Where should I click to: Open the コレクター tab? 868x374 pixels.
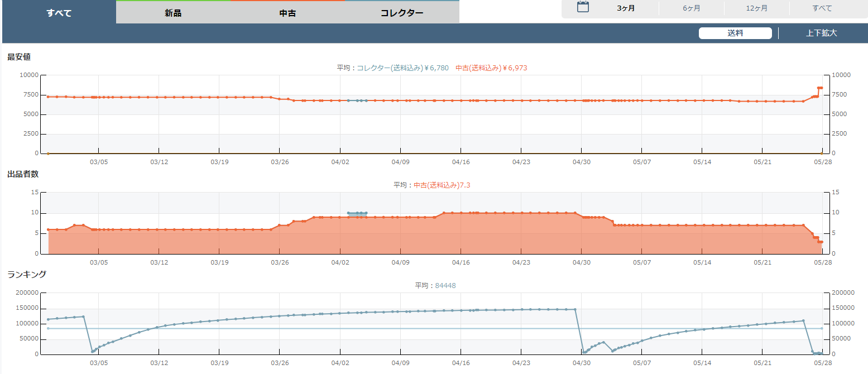click(402, 13)
